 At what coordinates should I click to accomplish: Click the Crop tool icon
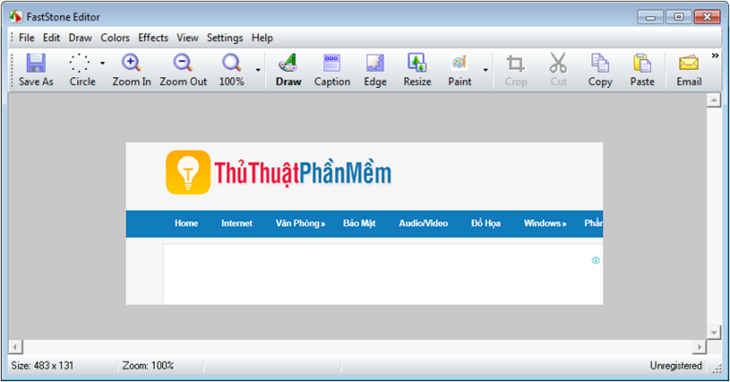click(x=515, y=63)
